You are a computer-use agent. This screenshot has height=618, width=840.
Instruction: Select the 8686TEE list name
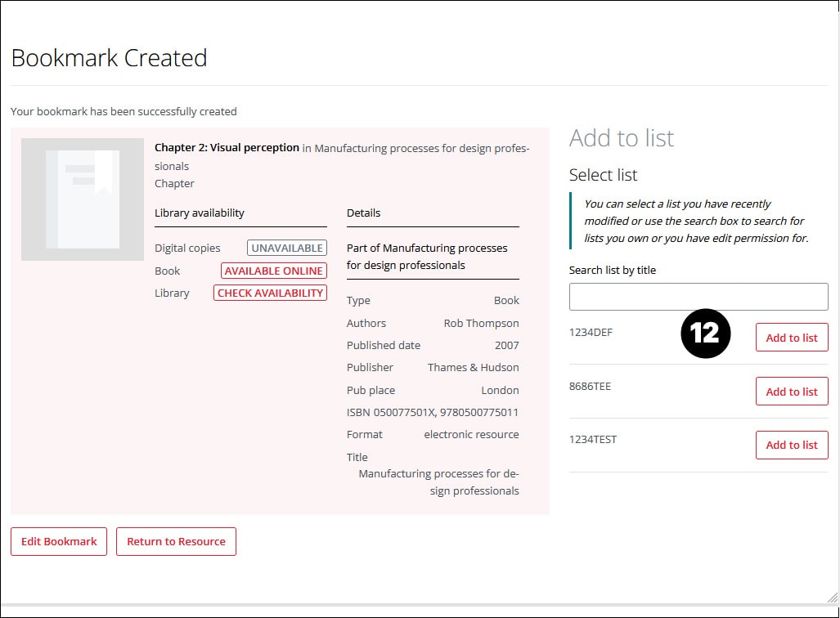click(590, 386)
